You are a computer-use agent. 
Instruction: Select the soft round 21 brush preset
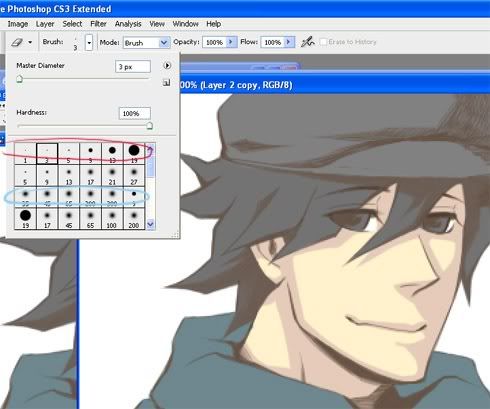point(112,175)
